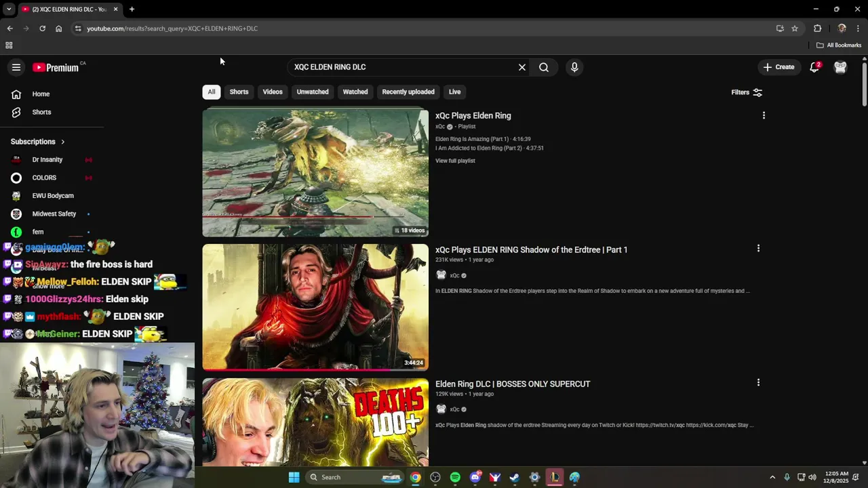
Task: Click View full playlist
Action: [x=455, y=161]
